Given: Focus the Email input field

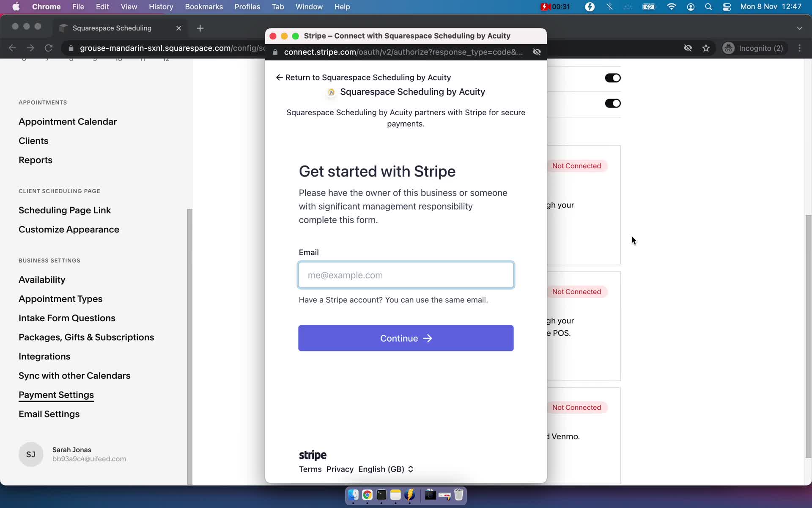Looking at the screenshot, I should coord(406,275).
